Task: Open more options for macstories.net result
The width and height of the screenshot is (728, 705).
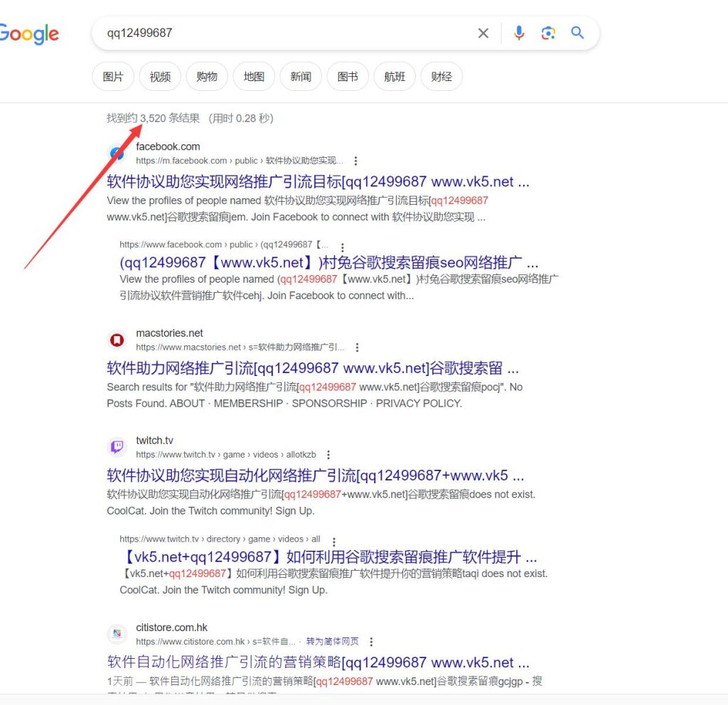Action: click(x=357, y=348)
